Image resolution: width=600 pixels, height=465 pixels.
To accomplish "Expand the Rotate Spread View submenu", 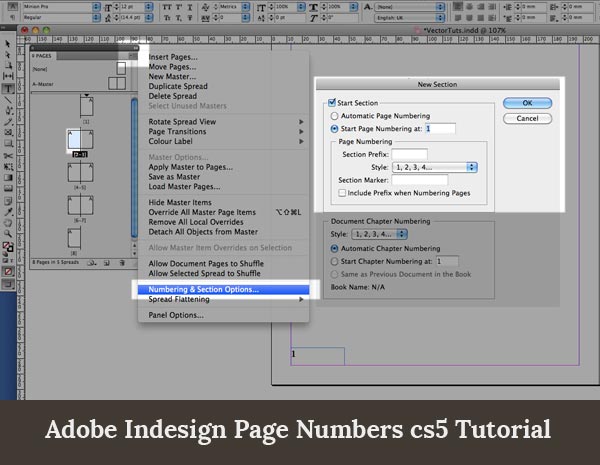I will tap(223, 122).
